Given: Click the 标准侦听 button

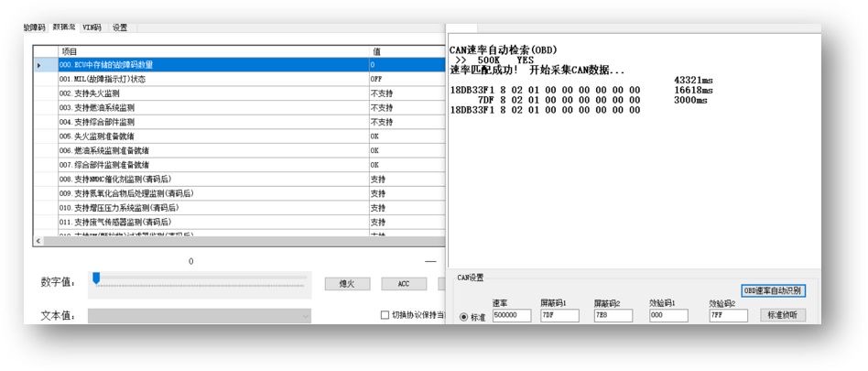Looking at the screenshot, I should click(783, 315).
